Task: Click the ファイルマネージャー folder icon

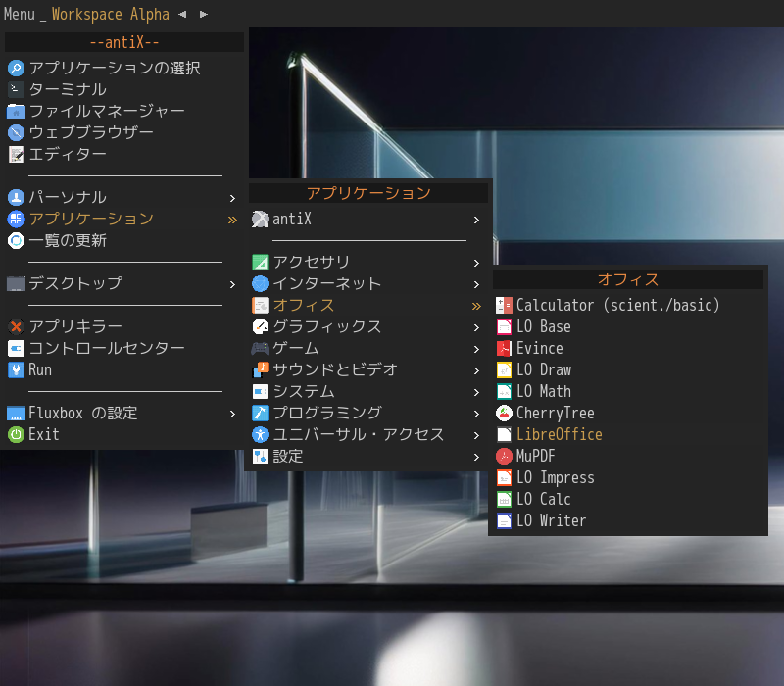Action: point(16,111)
